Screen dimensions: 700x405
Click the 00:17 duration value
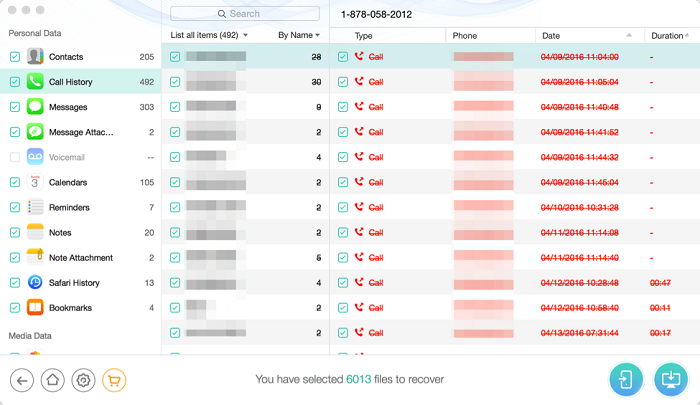click(x=660, y=333)
